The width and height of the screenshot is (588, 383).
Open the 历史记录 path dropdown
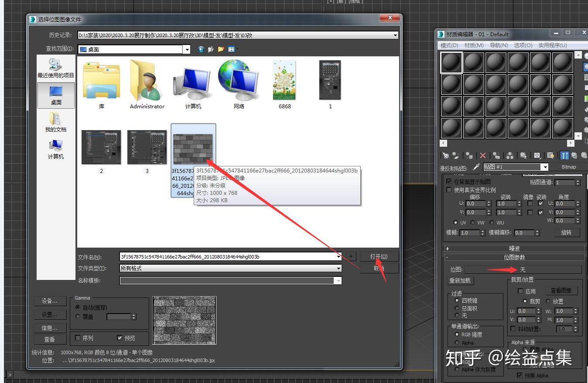(x=395, y=35)
